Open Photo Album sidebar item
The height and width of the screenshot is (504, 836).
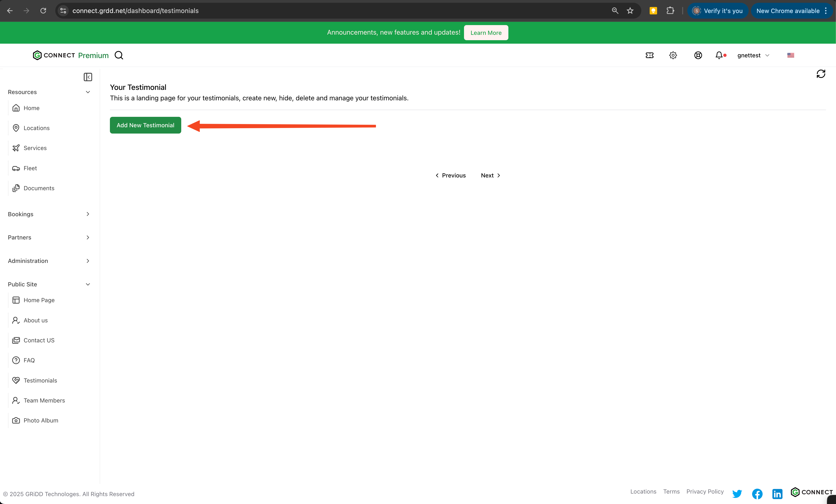[41, 420]
